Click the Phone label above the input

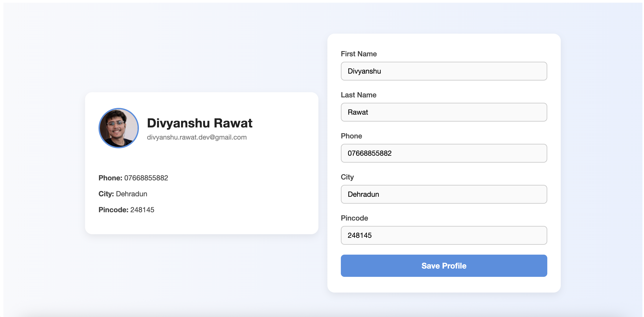[x=351, y=136]
